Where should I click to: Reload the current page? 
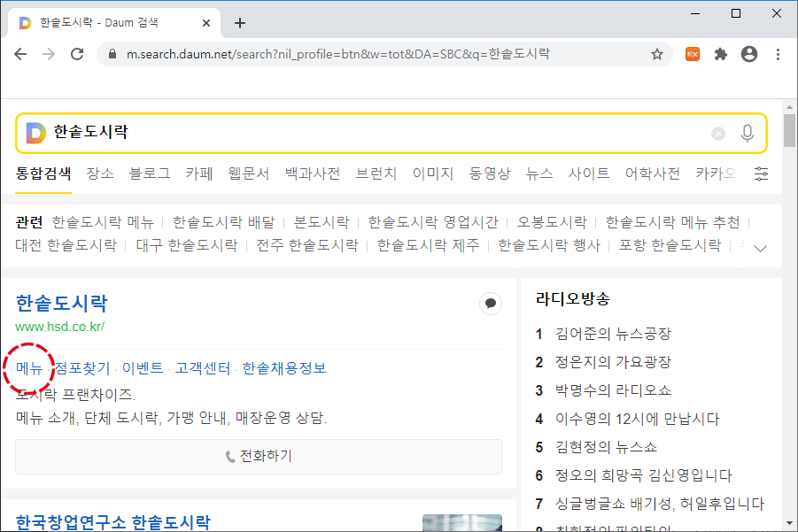(77, 54)
